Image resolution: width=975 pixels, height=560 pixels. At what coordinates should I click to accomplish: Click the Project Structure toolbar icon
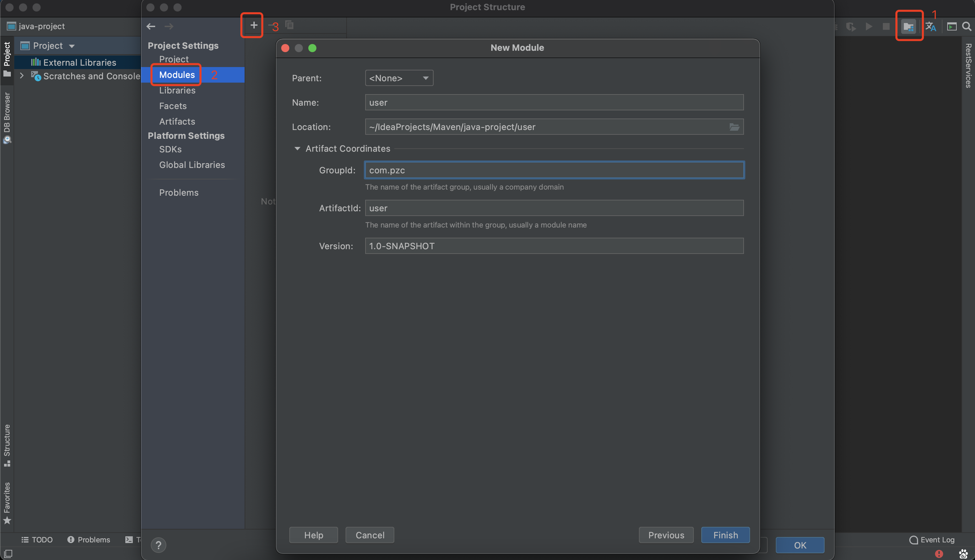click(x=909, y=26)
